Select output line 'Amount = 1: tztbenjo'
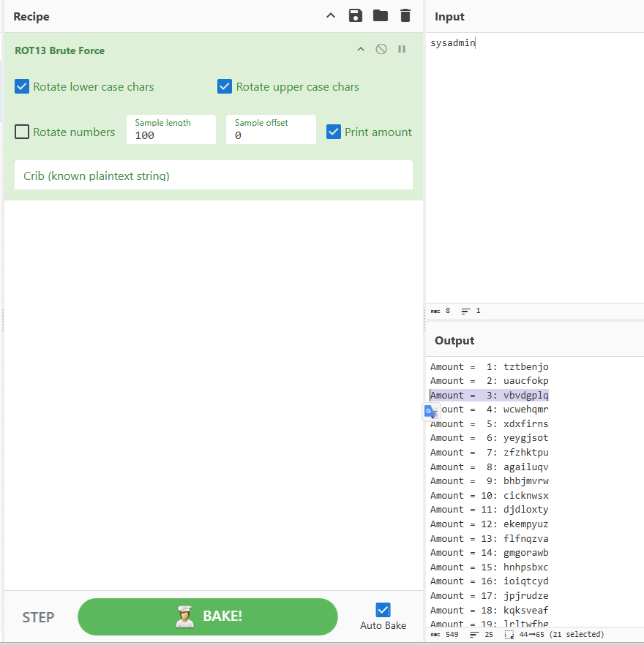 click(489, 366)
